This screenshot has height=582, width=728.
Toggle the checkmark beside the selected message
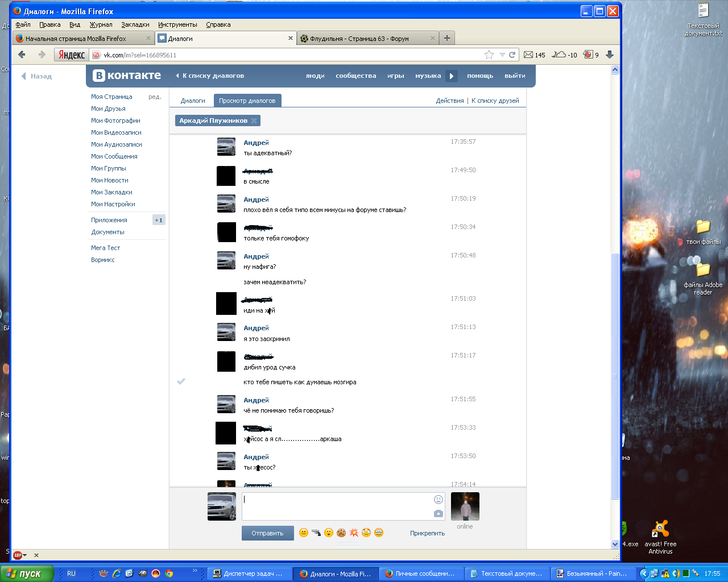click(x=181, y=381)
